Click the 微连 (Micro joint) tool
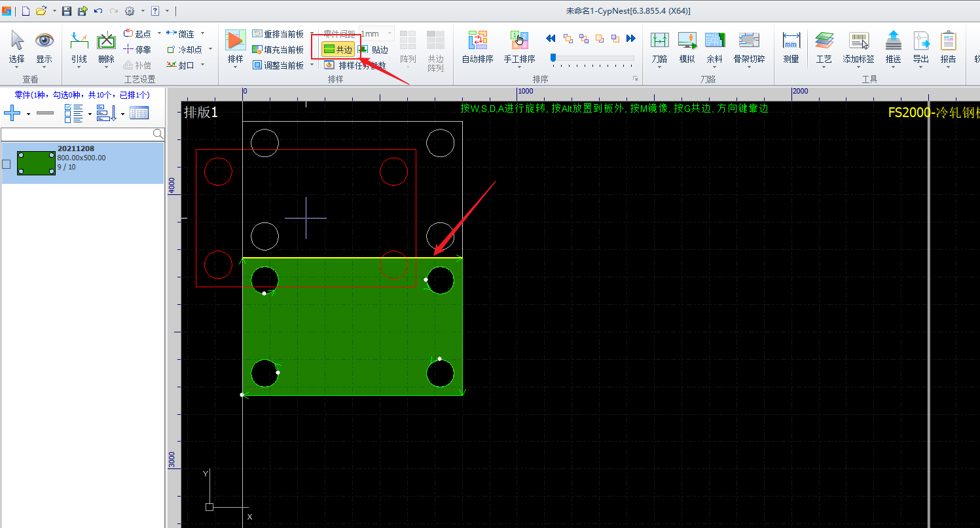This screenshot has height=528, width=980. (181, 34)
